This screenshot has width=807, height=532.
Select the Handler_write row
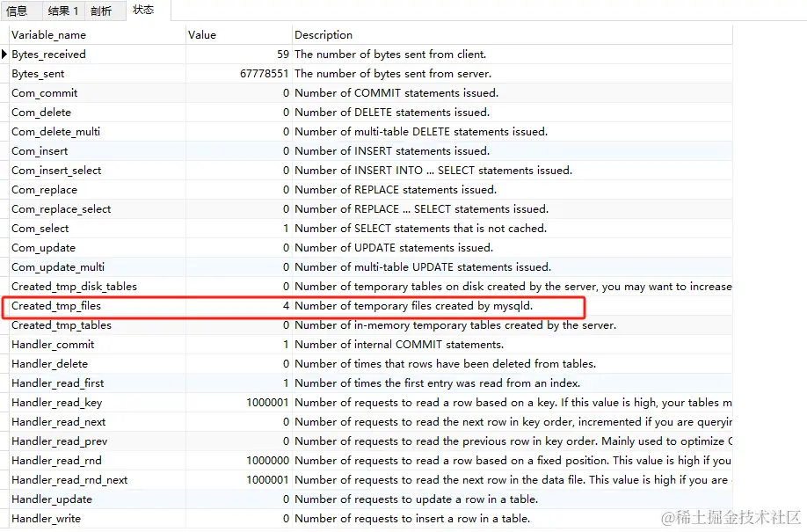coord(46,519)
